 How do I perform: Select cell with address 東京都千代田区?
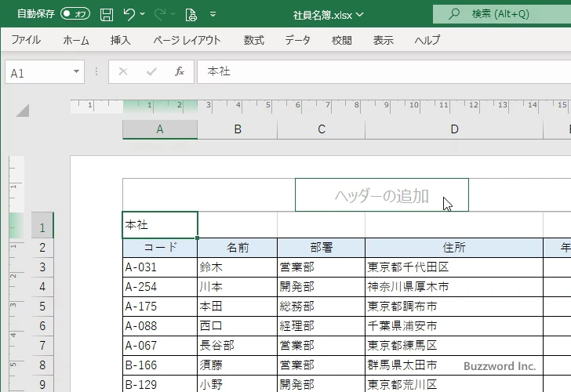(x=454, y=267)
